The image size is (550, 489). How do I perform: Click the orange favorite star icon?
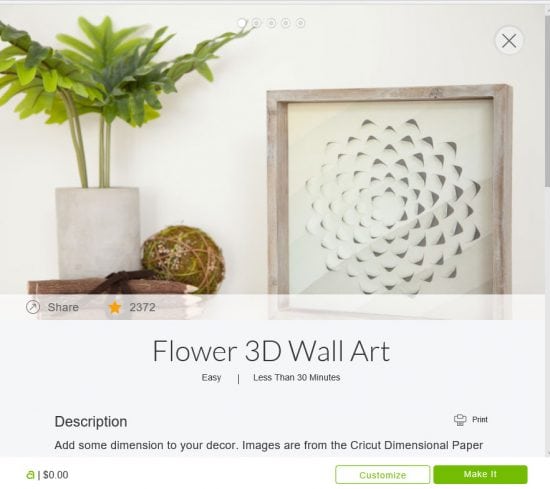click(115, 307)
